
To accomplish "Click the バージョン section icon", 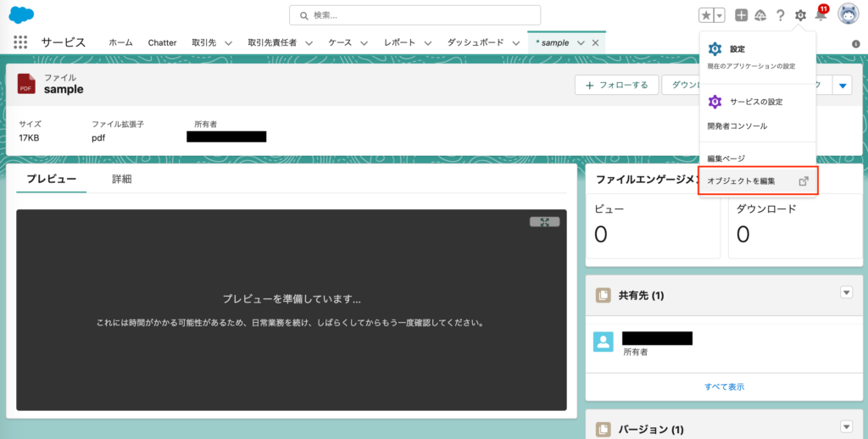I will point(603,429).
